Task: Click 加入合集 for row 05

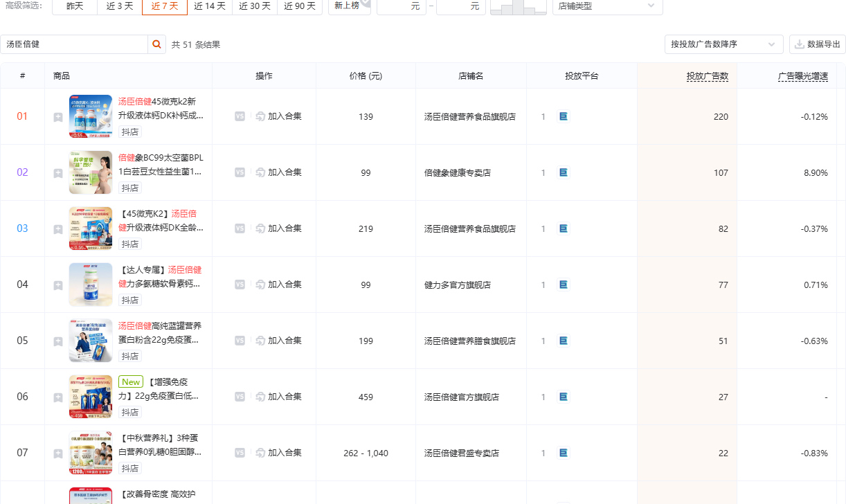Action: point(278,341)
